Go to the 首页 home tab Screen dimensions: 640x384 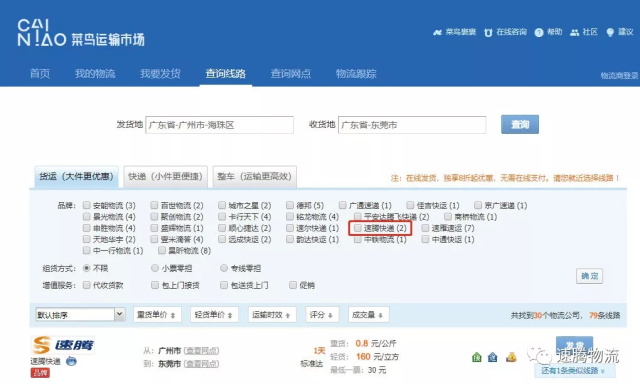coord(40,73)
